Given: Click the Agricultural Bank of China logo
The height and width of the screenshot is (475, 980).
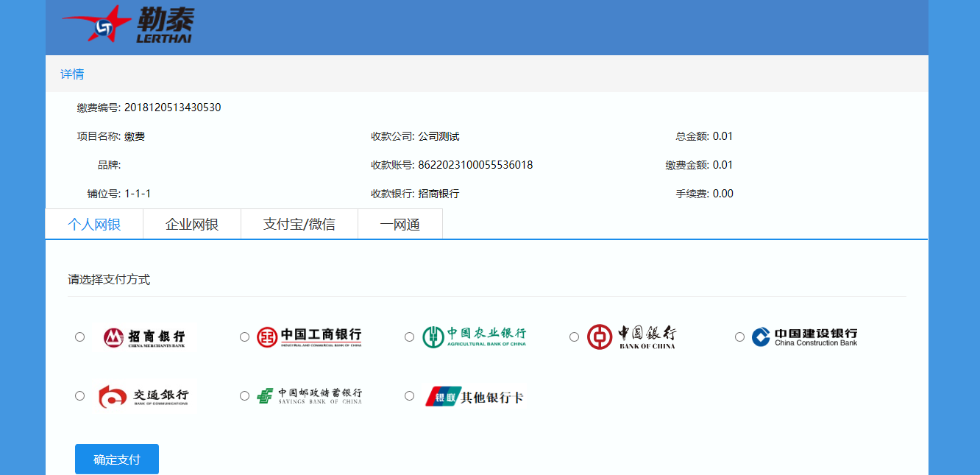Looking at the screenshot, I should tap(474, 337).
